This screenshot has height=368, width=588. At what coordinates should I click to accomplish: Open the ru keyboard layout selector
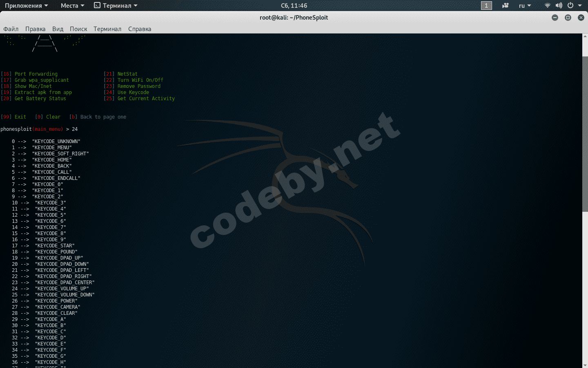click(525, 6)
